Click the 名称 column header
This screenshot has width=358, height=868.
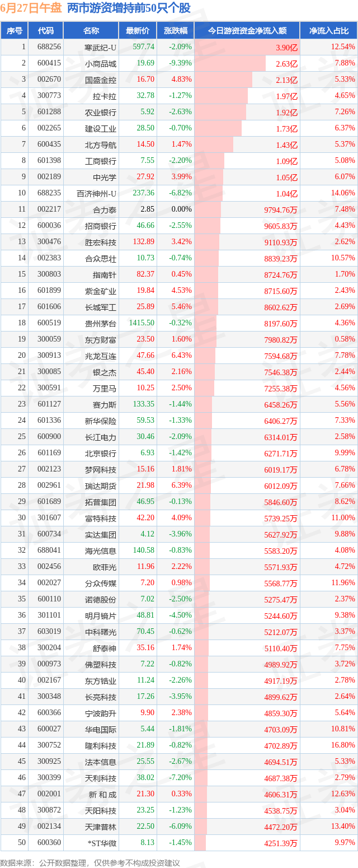point(91,31)
